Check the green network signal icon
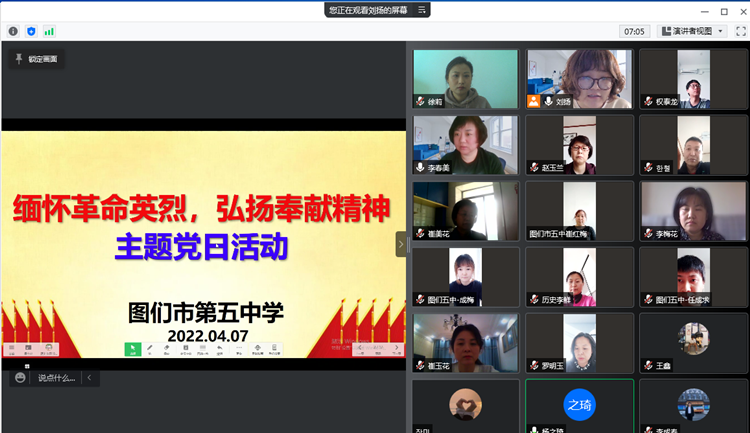 tap(49, 32)
